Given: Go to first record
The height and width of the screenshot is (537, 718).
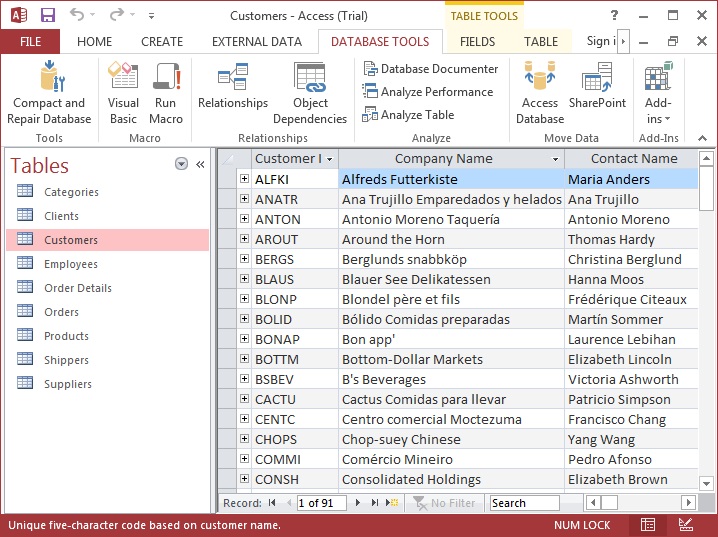Looking at the screenshot, I should 272,503.
